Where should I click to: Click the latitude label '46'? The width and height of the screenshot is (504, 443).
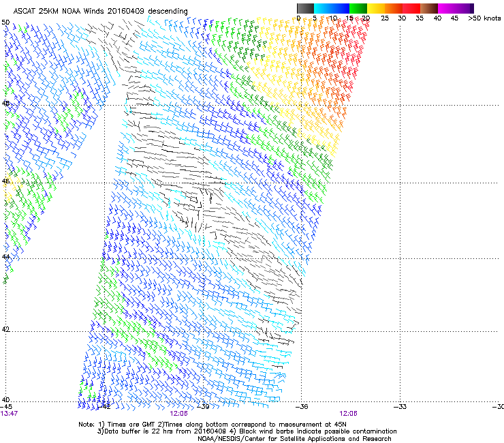click(5, 181)
